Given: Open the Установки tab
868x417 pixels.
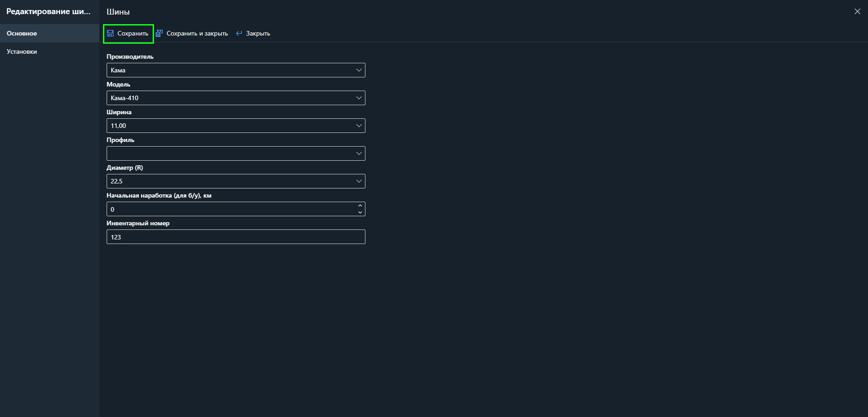Looking at the screenshot, I should point(22,51).
